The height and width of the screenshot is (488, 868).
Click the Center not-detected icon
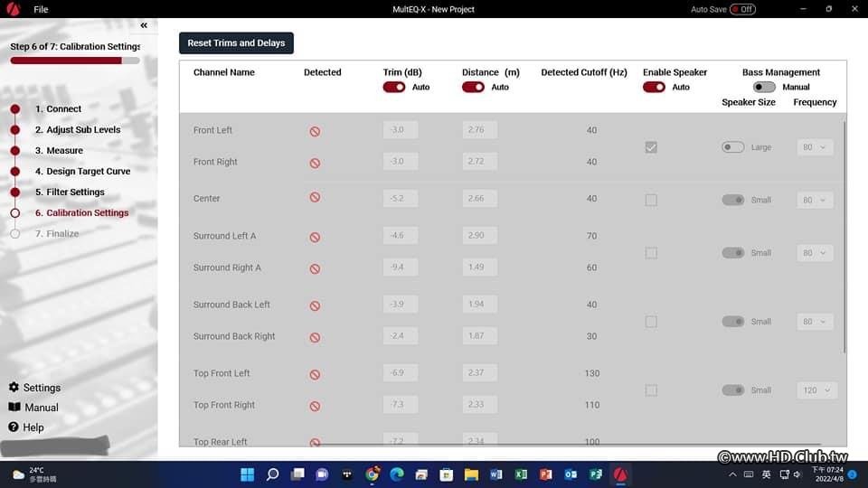click(315, 198)
